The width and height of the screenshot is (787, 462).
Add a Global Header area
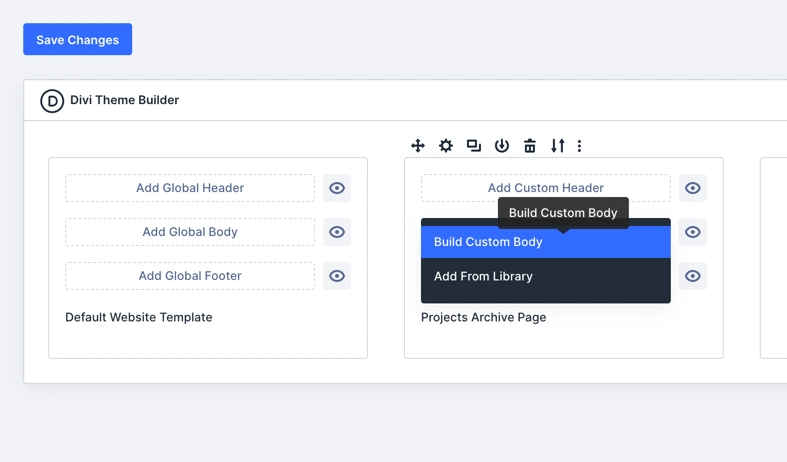click(190, 188)
